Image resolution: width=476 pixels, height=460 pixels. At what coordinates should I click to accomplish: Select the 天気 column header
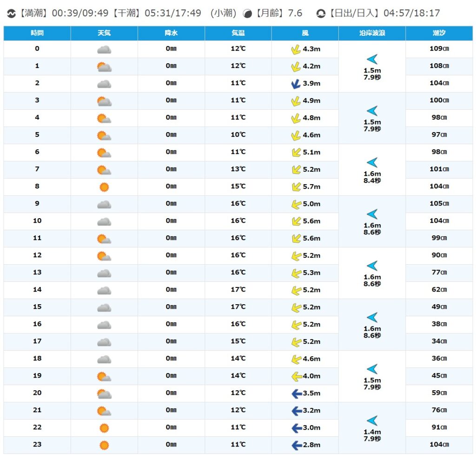click(x=104, y=33)
